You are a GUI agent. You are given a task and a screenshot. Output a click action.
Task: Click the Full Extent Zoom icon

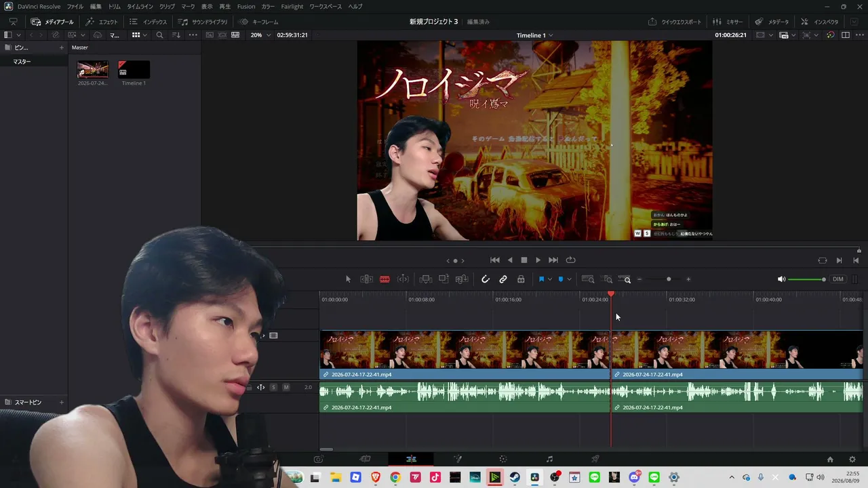pos(588,279)
